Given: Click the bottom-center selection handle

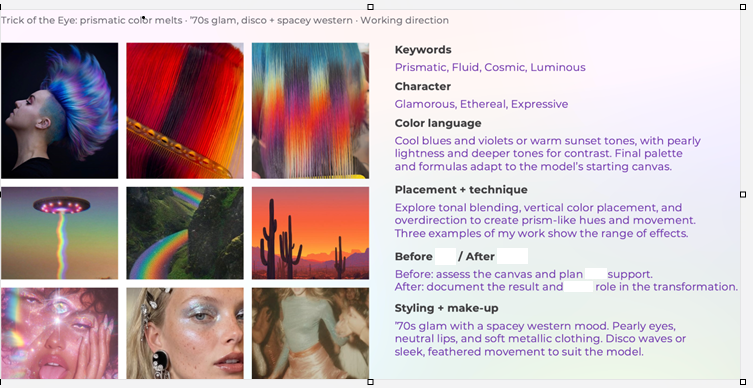Looking at the screenshot, I should [370, 382].
